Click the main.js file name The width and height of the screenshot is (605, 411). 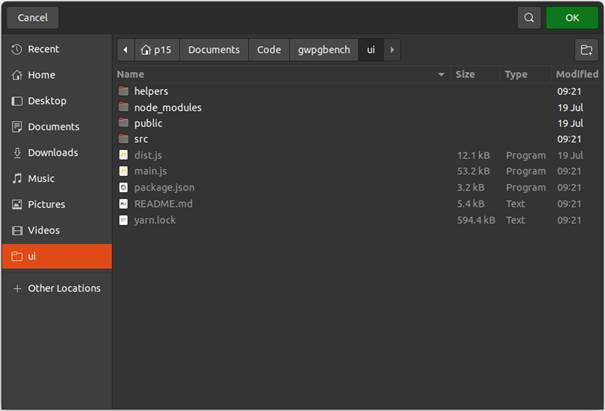150,171
